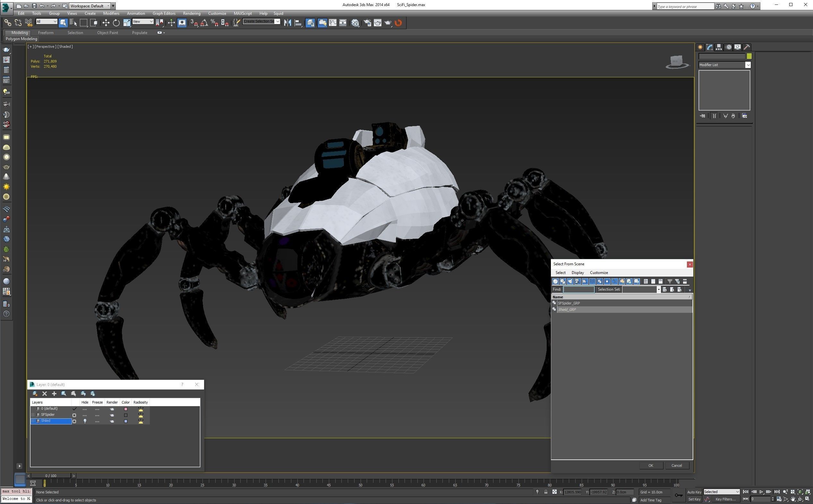Open the reference coordinate View dropdown
Screen dimensions: 813x504
coord(143,21)
